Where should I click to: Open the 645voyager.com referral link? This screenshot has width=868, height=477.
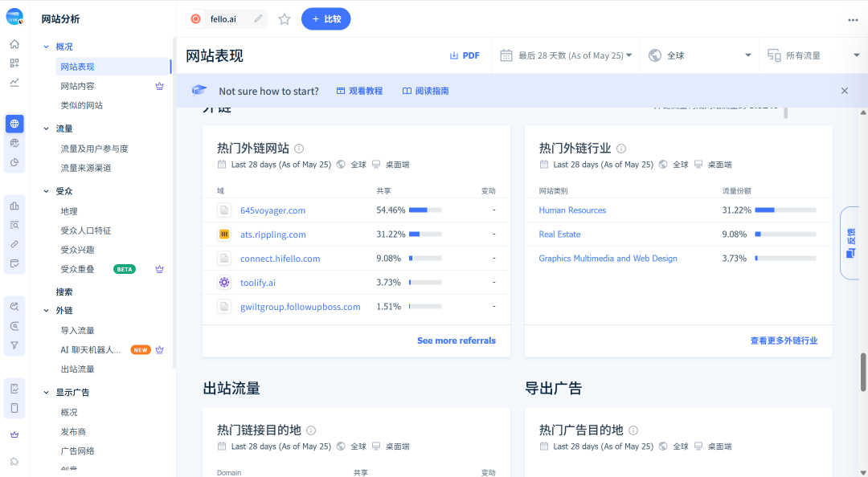coord(273,210)
